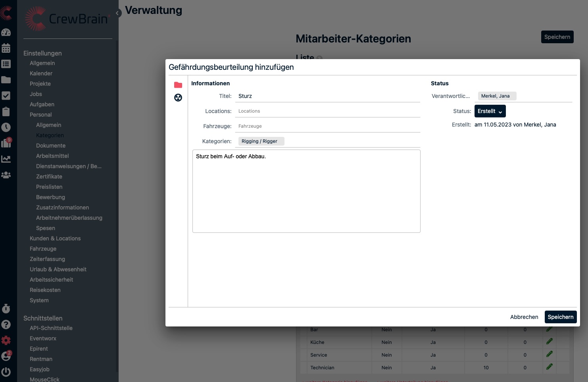Click Speichern button in the dialog
588x382 pixels.
pyautogui.click(x=560, y=317)
